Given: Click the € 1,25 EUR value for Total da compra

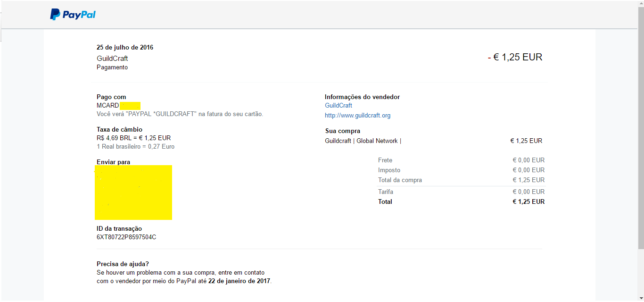Looking at the screenshot, I should (528, 180).
